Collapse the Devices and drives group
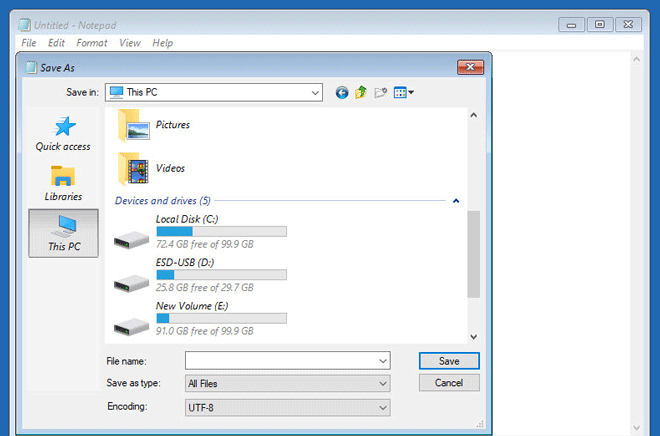 [456, 201]
